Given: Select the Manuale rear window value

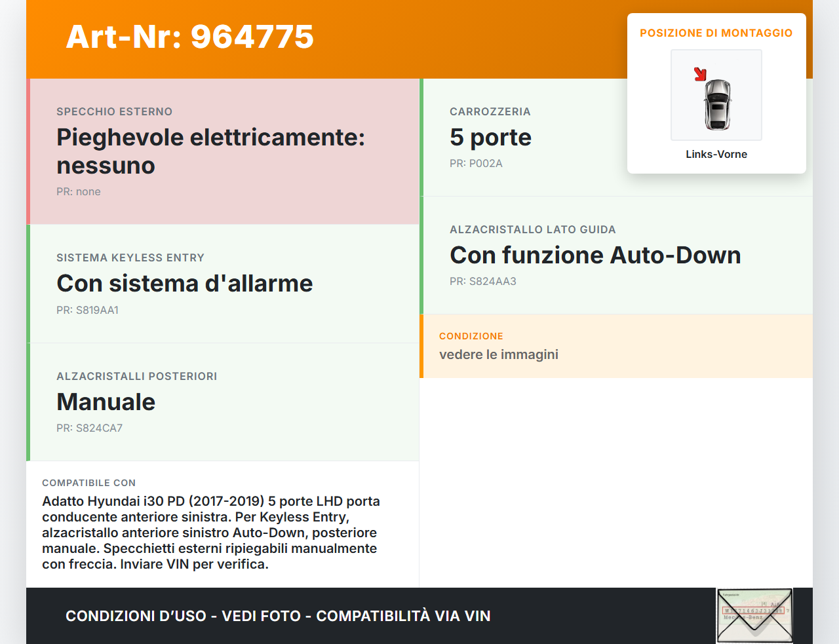Looking at the screenshot, I should 106,402.
